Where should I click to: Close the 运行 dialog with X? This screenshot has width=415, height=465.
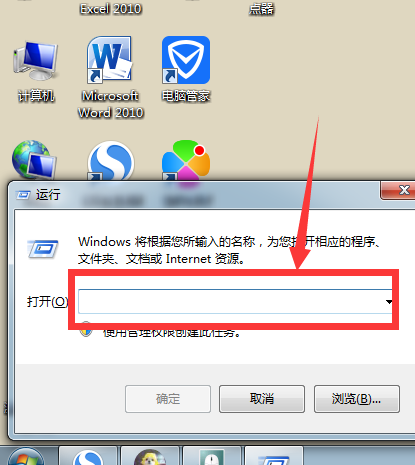[400, 190]
